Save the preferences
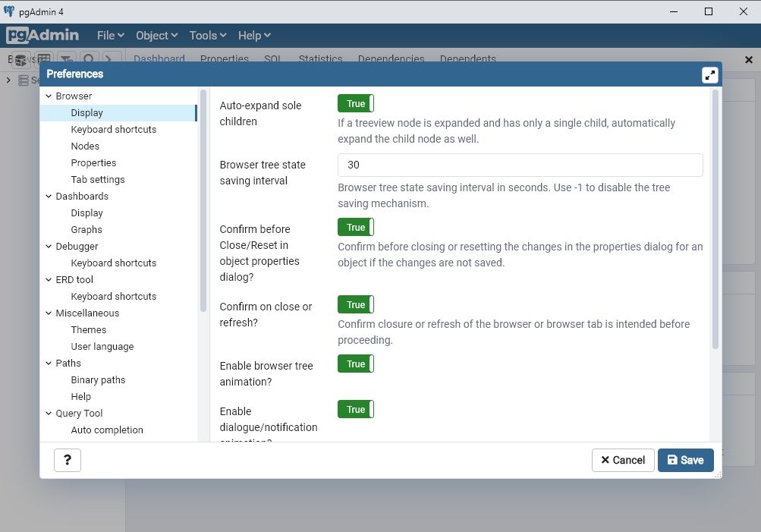 685,460
